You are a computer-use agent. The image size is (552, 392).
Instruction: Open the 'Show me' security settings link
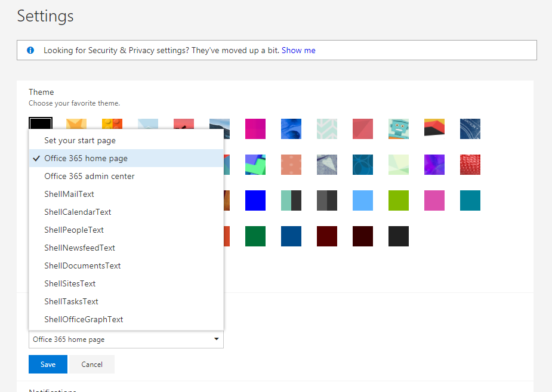pyautogui.click(x=298, y=50)
